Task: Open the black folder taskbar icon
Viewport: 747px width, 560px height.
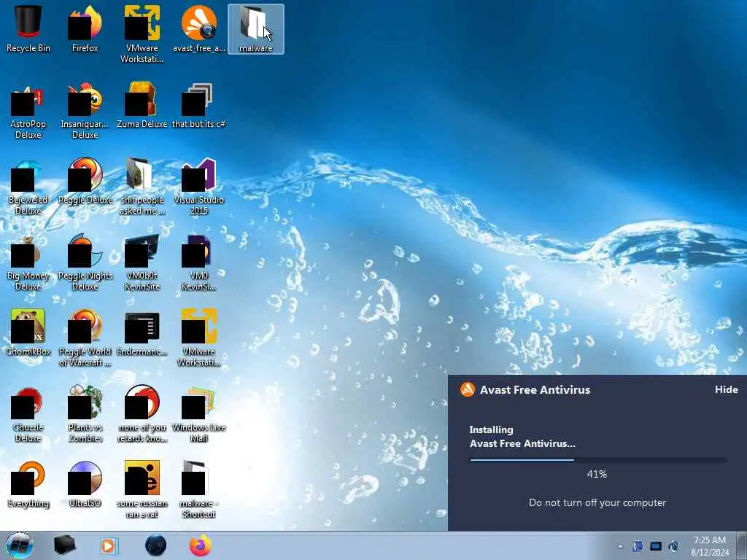Action: 64,545
